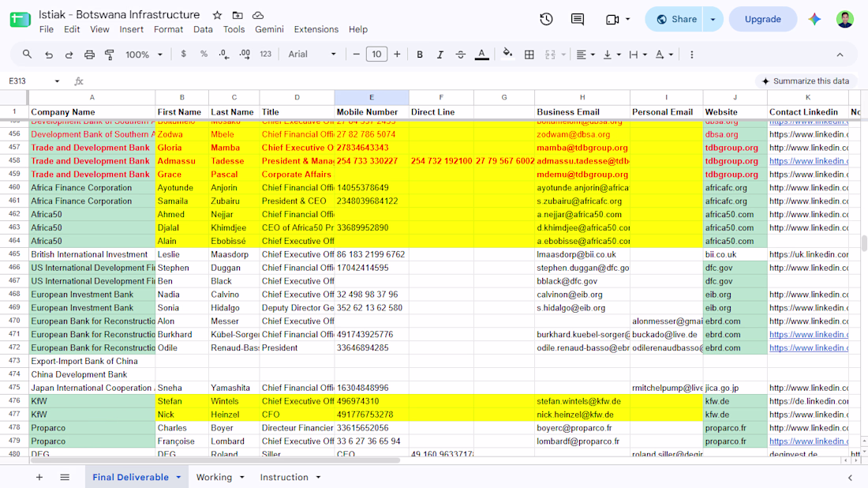Open LinkedIn link in Françoise Lombard row
Viewport: 868px width, 488px height.
(808, 441)
